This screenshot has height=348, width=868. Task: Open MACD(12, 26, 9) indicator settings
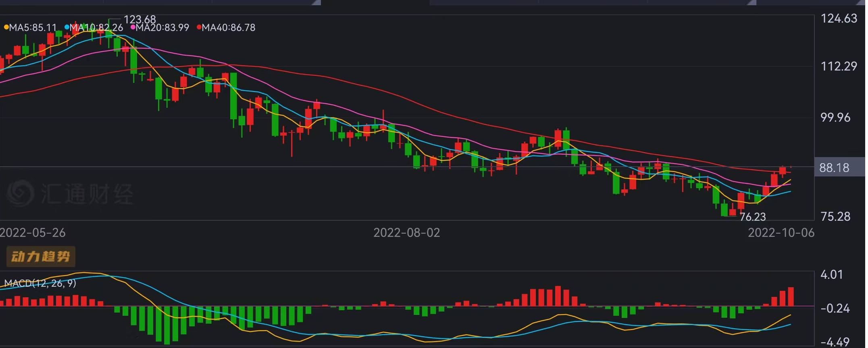coord(40,283)
